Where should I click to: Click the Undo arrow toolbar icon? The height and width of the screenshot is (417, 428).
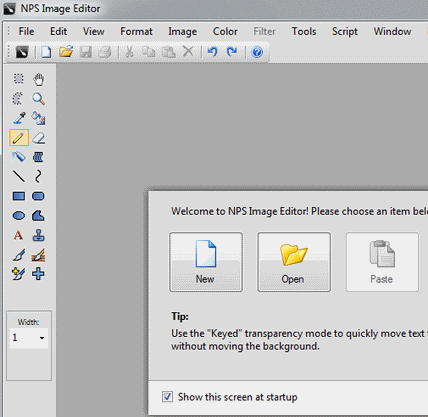[x=212, y=52]
